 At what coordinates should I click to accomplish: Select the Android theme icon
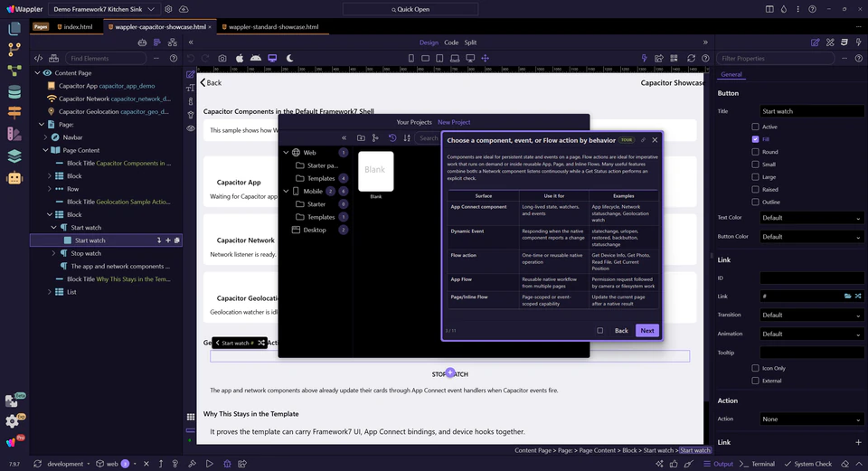256,58
